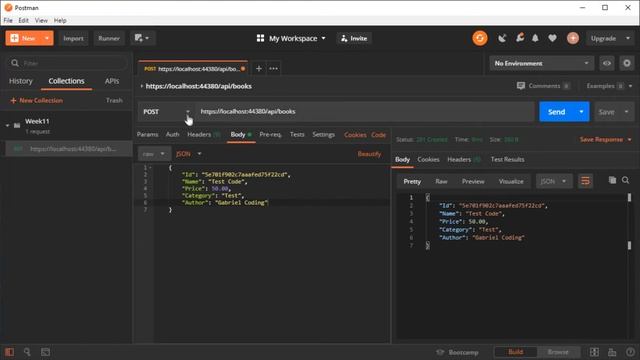This screenshot has width=640, height=360.
Task: Click the Send button
Action: point(556,111)
